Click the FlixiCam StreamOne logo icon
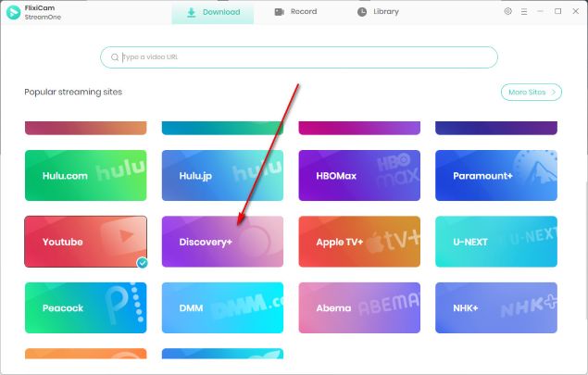The width and height of the screenshot is (588, 375). pyautogui.click(x=14, y=12)
